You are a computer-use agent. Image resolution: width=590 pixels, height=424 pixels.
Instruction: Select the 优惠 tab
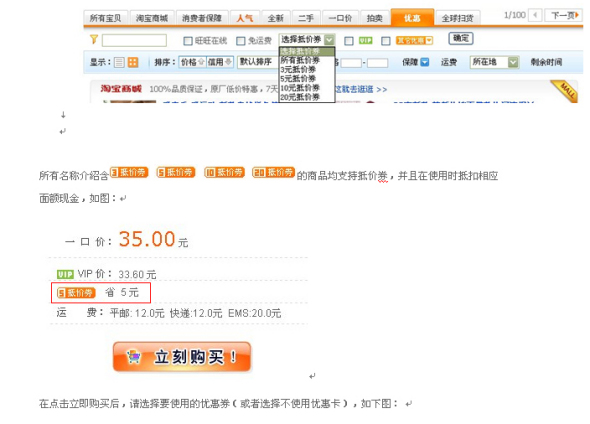pyautogui.click(x=412, y=18)
